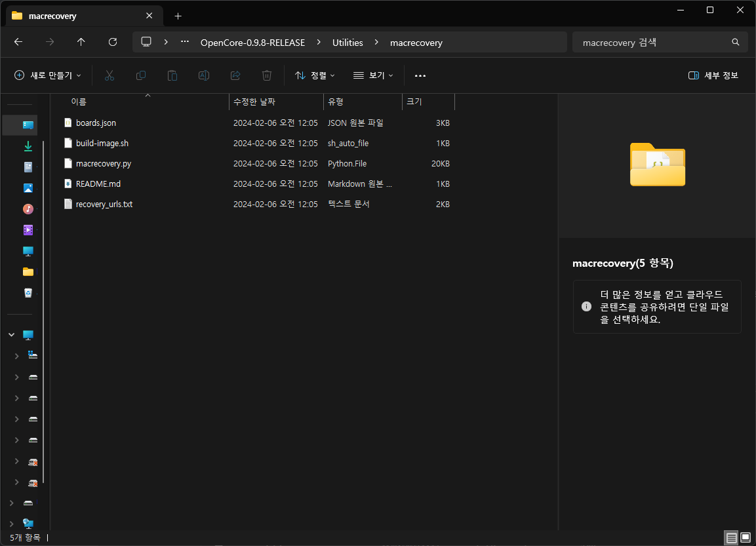
Task: Click the forward navigation arrow
Action: (x=50, y=43)
